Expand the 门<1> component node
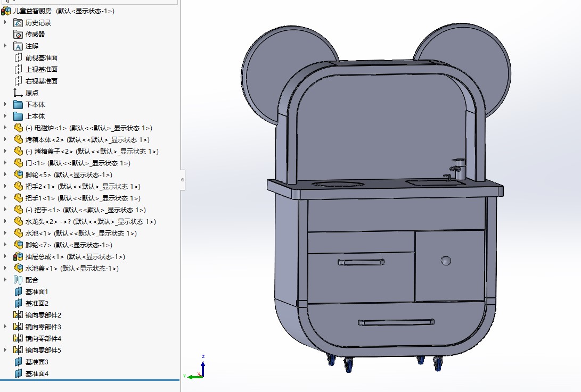Screen dimensions: 581x392 coord(5,163)
